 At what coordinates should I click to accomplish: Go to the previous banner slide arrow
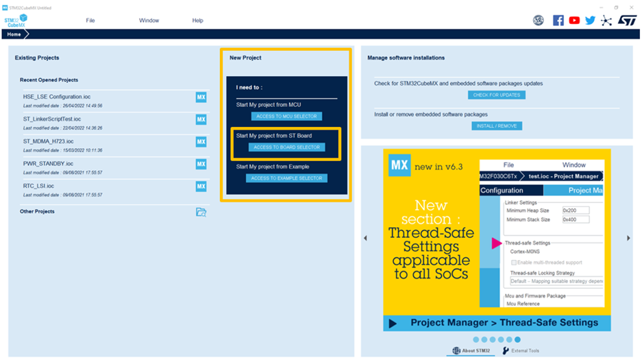365,238
